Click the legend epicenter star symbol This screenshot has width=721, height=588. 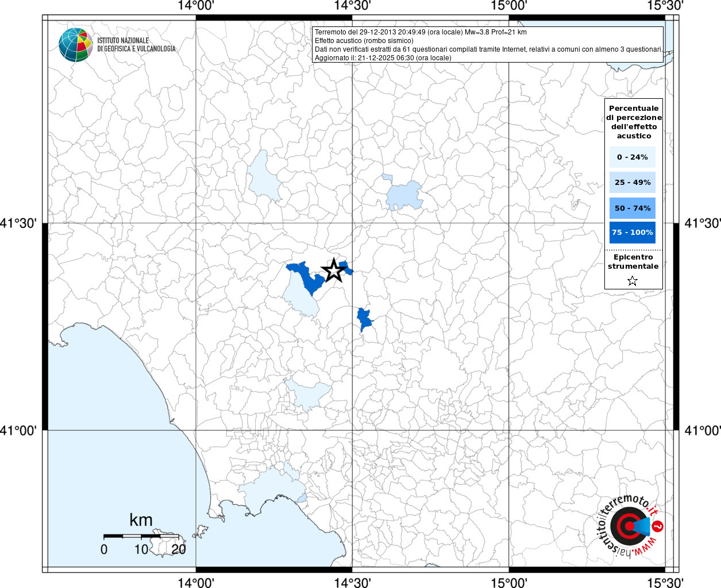[633, 281]
